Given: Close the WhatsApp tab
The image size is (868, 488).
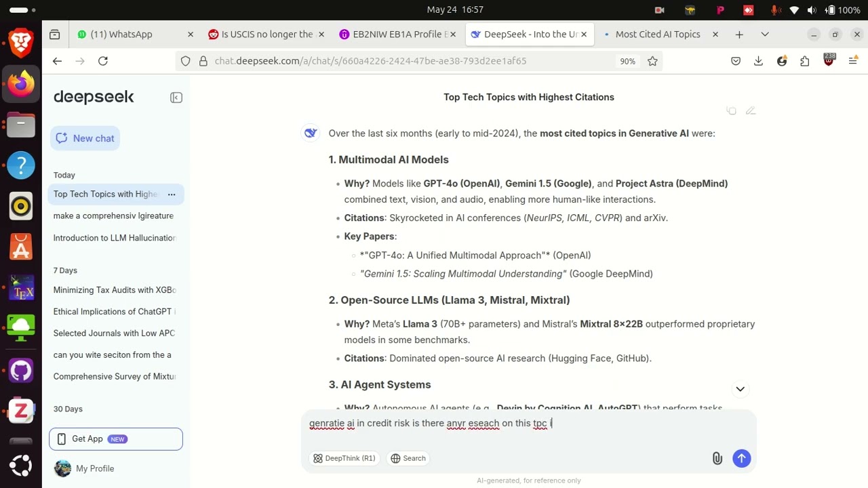Looking at the screenshot, I should tap(191, 35).
